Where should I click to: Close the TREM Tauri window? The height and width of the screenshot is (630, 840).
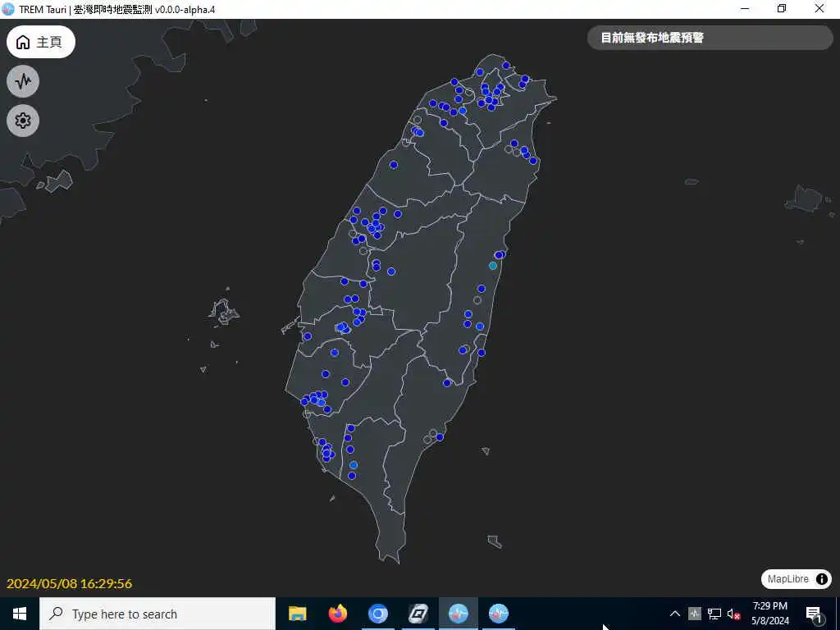coord(819,9)
